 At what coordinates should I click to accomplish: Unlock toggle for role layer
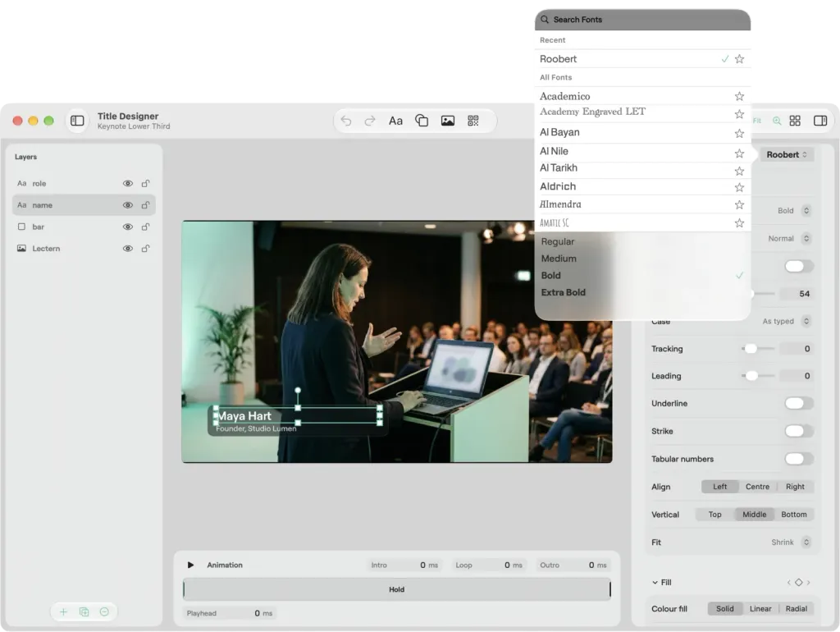(x=145, y=183)
